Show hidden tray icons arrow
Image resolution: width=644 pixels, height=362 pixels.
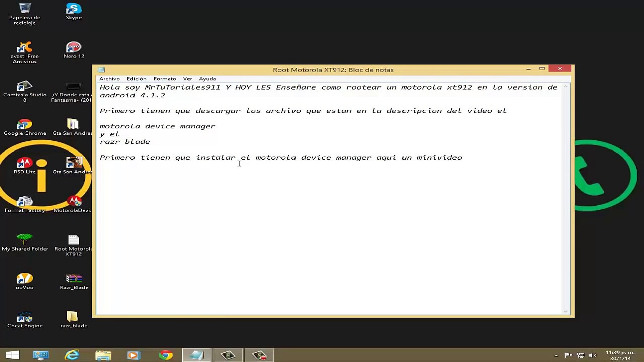[556, 355]
